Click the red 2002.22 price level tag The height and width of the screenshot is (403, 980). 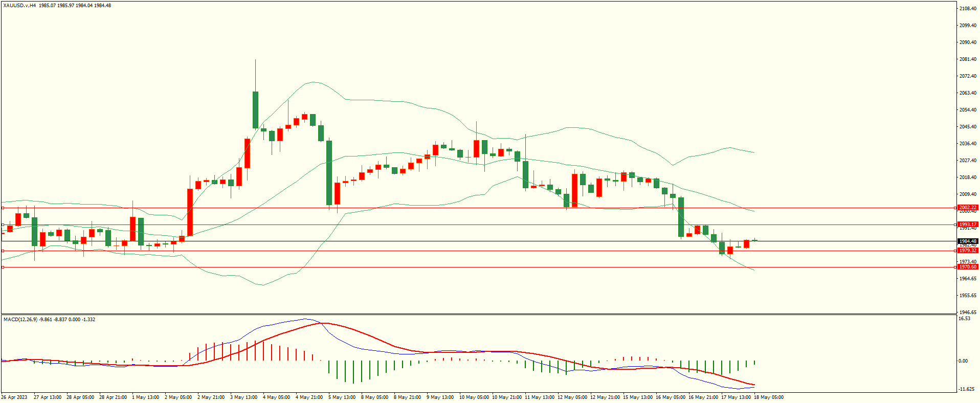click(x=968, y=208)
